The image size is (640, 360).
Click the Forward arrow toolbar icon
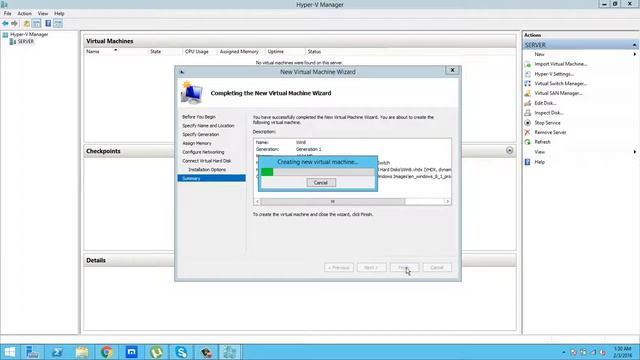[14, 24]
